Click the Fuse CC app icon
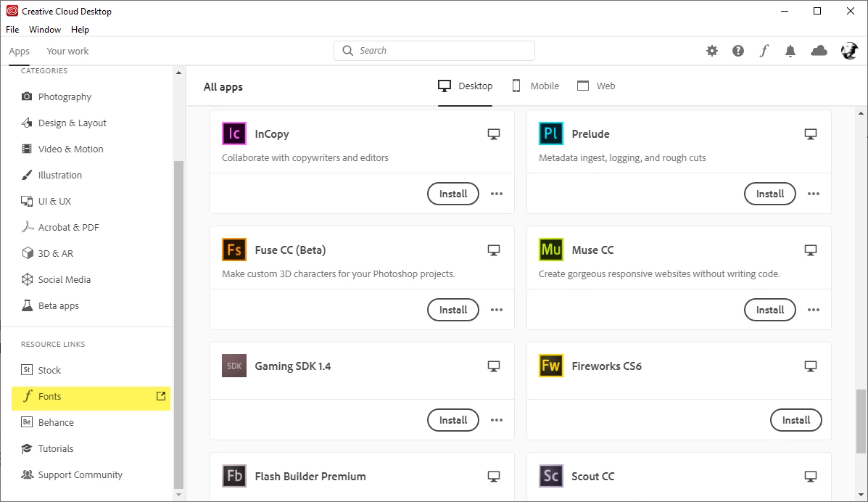The image size is (868, 502). [x=234, y=250]
